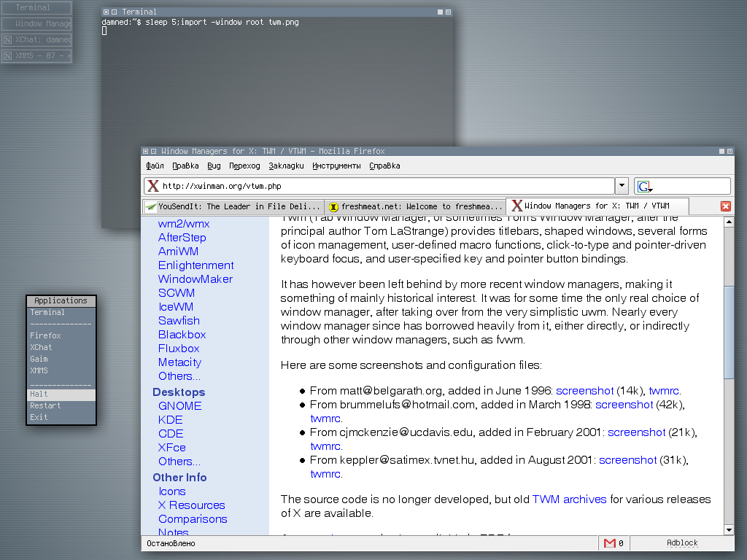Screen dimensions: 747x560
Task: Open the Файл menu
Action: click(155, 166)
